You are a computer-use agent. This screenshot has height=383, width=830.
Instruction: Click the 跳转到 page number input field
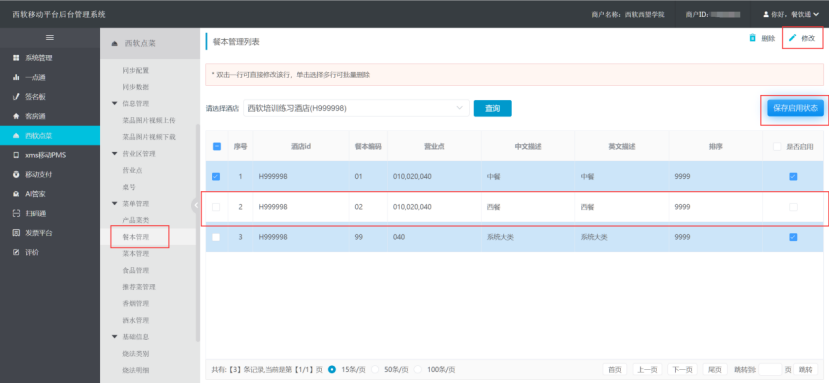point(770,370)
